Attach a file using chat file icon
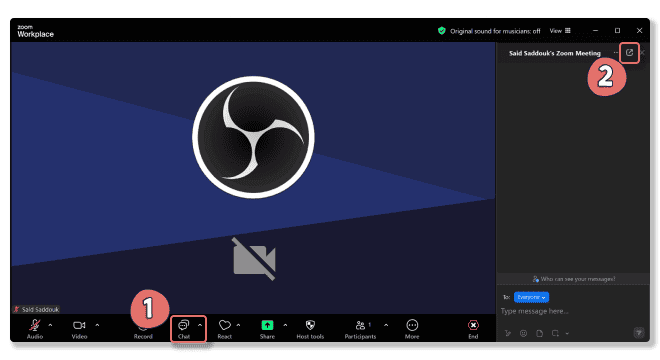This screenshot has width=660, height=360. (x=540, y=333)
